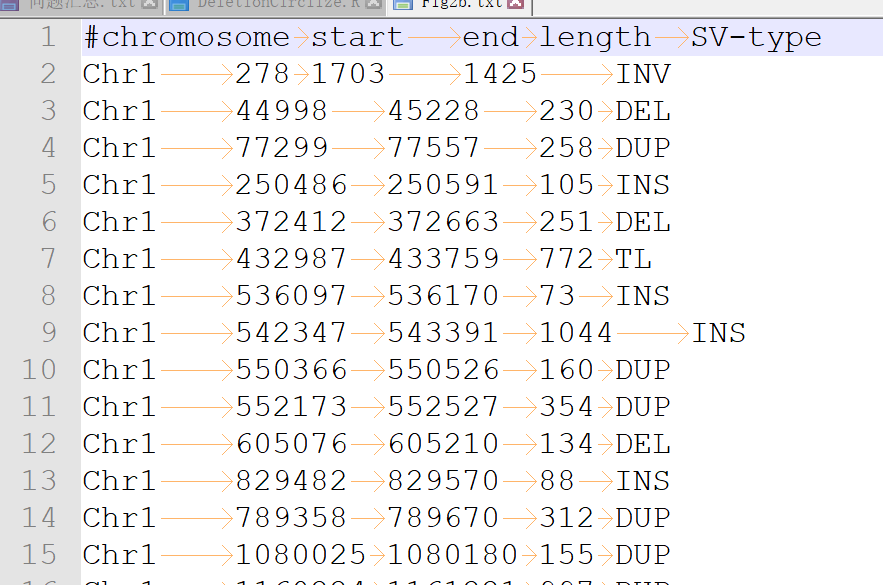Click the length value 105
This screenshot has height=585, width=883.
coord(567,185)
